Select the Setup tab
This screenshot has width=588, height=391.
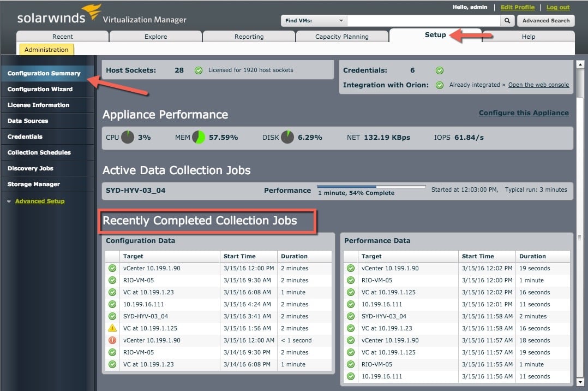click(435, 35)
